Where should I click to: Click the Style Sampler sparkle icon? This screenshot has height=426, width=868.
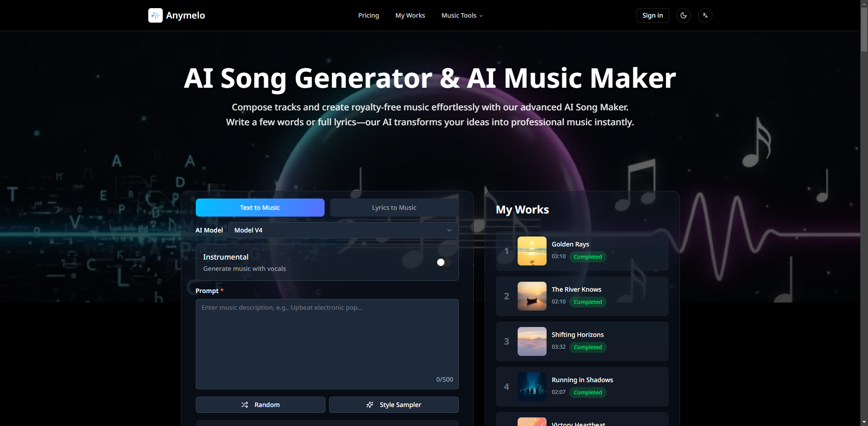(x=370, y=405)
